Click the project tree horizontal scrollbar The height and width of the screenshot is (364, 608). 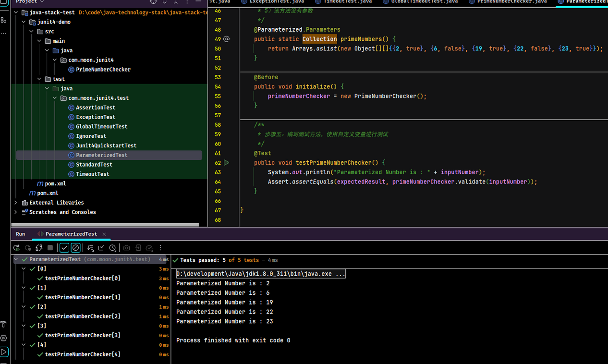[x=105, y=224]
